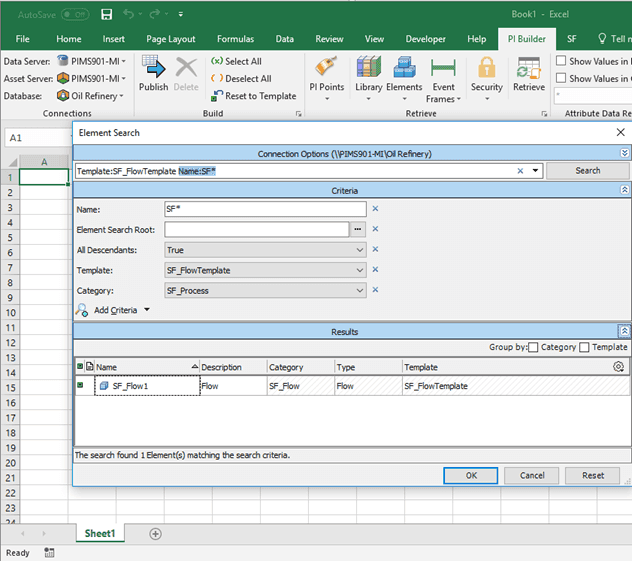Remove the Template criteria
632x561 pixels.
(x=375, y=269)
